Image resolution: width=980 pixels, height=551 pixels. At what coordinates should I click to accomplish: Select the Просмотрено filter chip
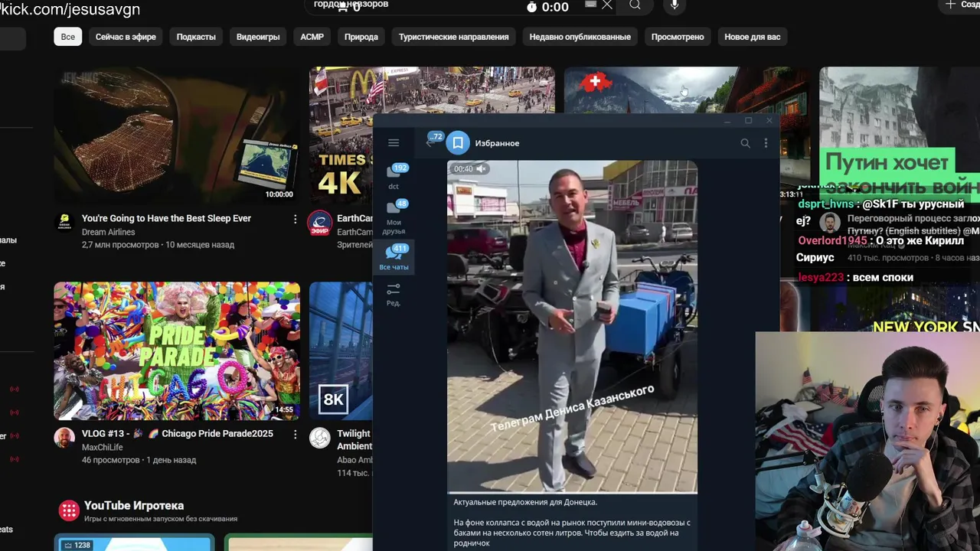678,37
